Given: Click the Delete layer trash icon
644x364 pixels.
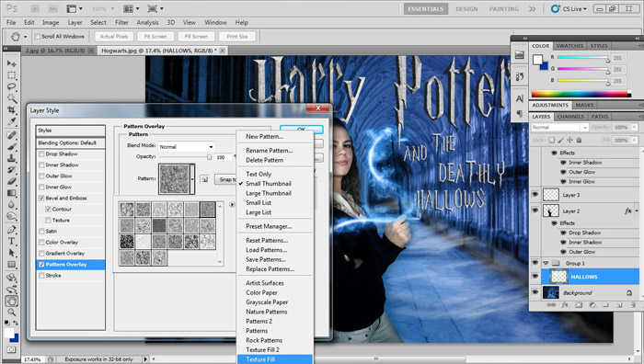Looking at the screenshot, I should 633,305.
